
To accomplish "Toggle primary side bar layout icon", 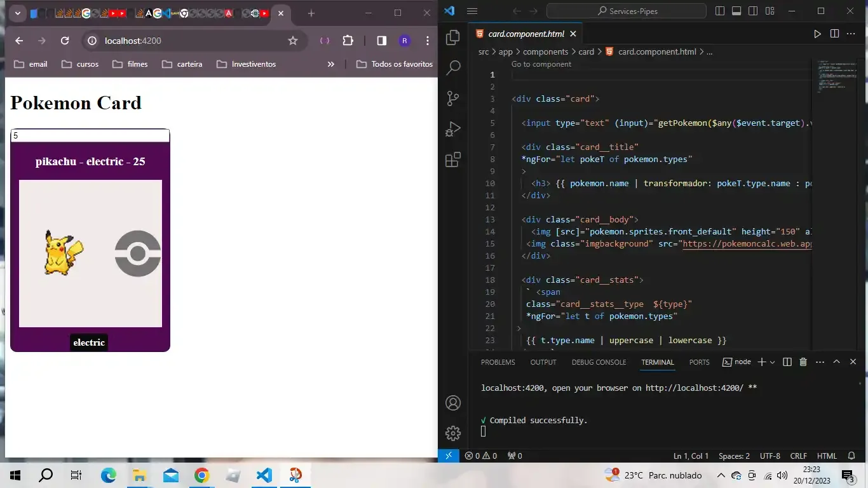I will 720,11.
